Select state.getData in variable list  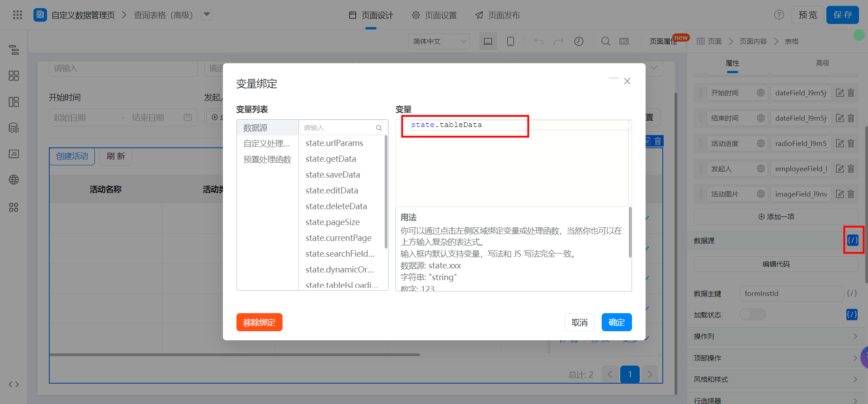pos(330,159)
